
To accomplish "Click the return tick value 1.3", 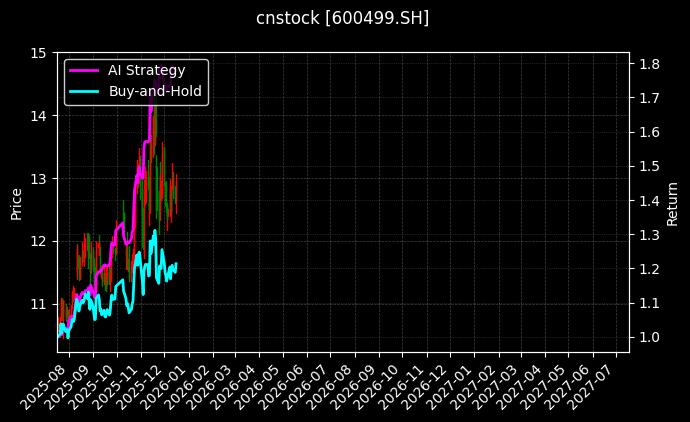I will point(650,235).
